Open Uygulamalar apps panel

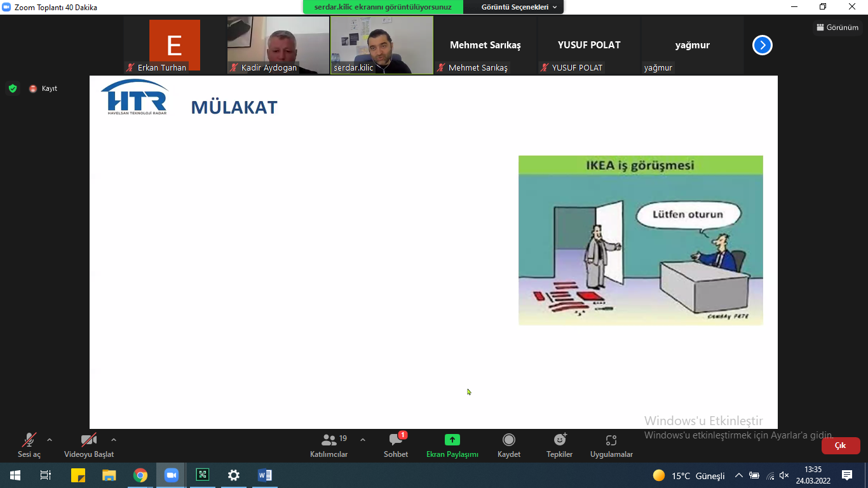(x=611, y=445)
